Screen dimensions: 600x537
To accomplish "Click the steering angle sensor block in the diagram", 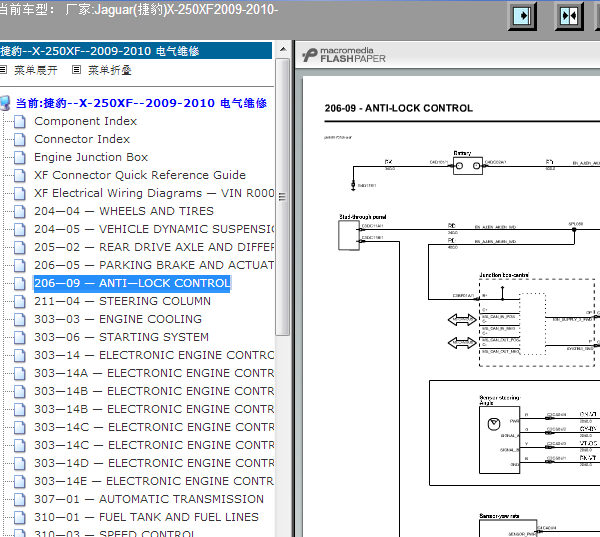I will click(x=499, y=440).
